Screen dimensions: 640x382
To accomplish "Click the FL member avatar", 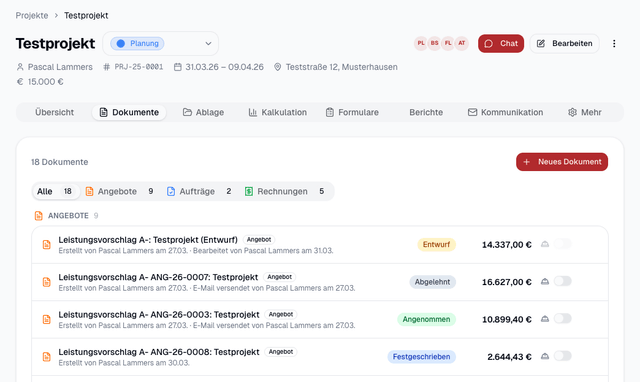I will click(x=448, y=43).
